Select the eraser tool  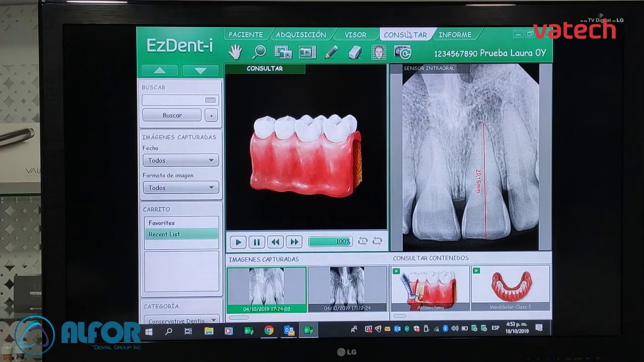click(355, 52)
